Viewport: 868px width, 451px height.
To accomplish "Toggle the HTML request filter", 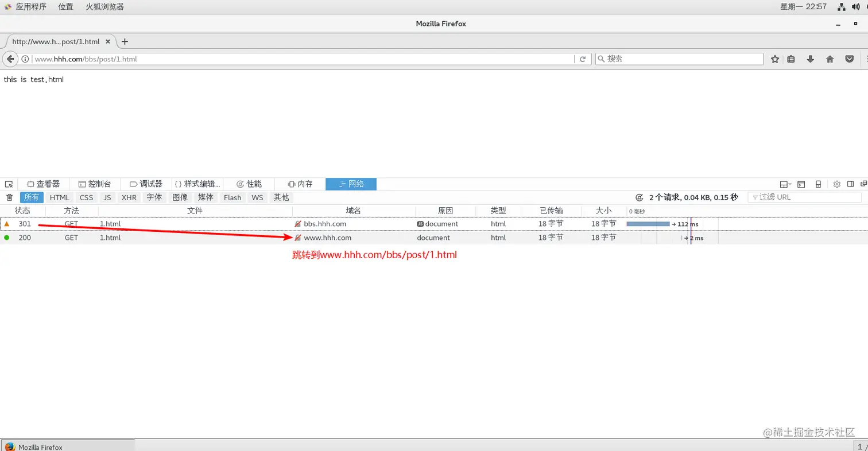I will pyautogui.click(x=59, y=197).
